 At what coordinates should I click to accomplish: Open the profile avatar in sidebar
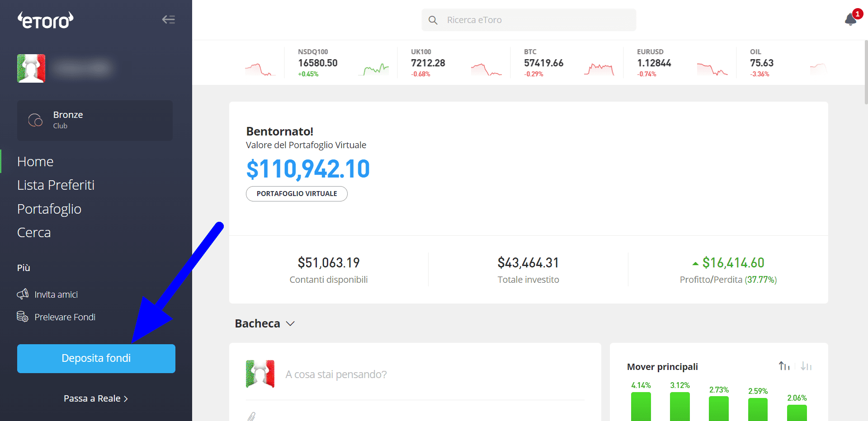[31, 68]
